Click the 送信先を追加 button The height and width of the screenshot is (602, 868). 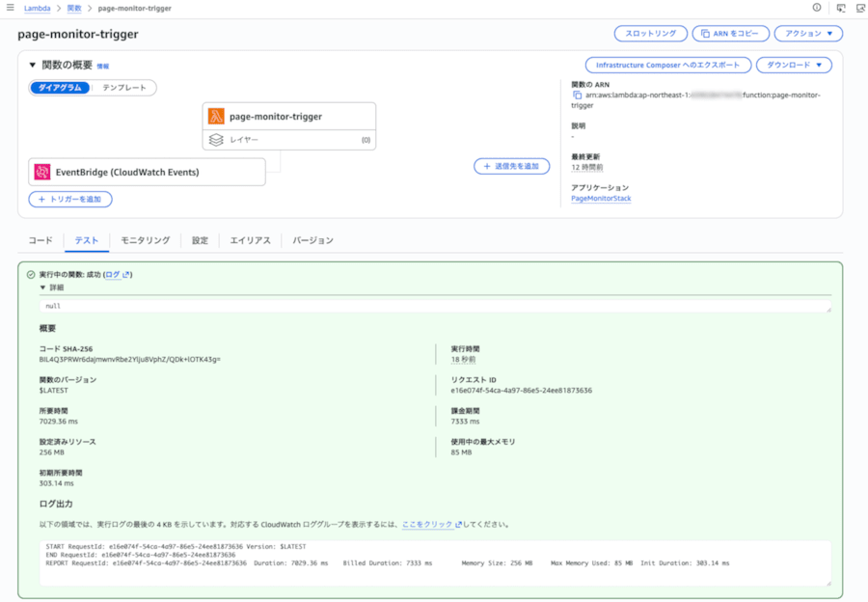click(x=511, y=166)
